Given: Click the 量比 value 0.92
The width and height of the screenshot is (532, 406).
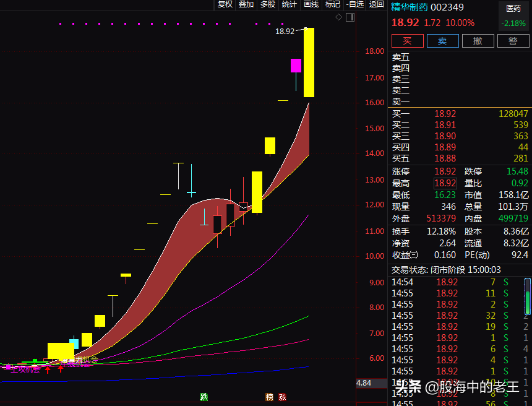Looking at the screenshot, I should pos(520,183).
